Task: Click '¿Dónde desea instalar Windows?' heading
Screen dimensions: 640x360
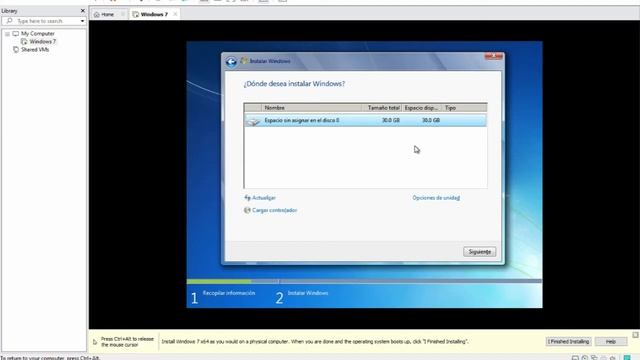Action: coord(294,84)
